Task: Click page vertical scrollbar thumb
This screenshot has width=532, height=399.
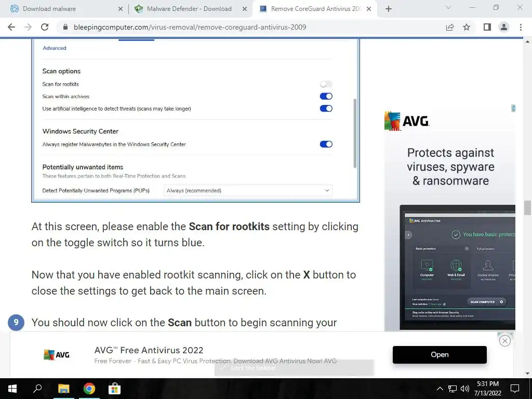Action: [527, 208]
